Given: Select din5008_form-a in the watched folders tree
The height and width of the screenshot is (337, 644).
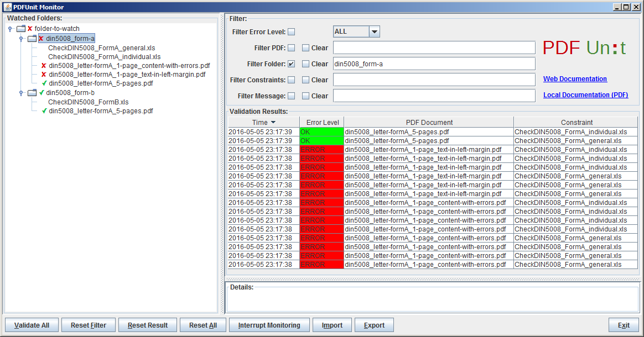Looking at the screenshot, I should tap(70, 39).
